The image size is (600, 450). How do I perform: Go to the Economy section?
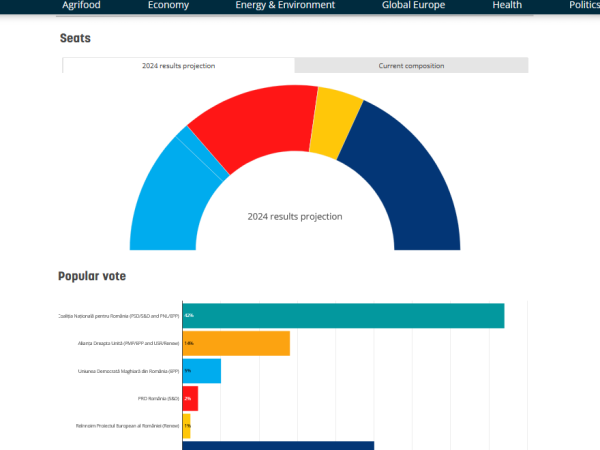168,5
